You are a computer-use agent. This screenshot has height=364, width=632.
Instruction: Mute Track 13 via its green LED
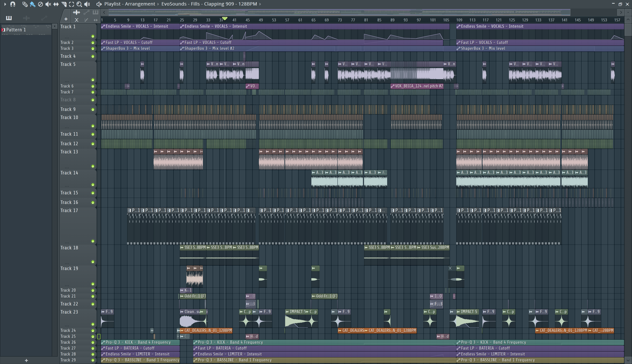93,166
